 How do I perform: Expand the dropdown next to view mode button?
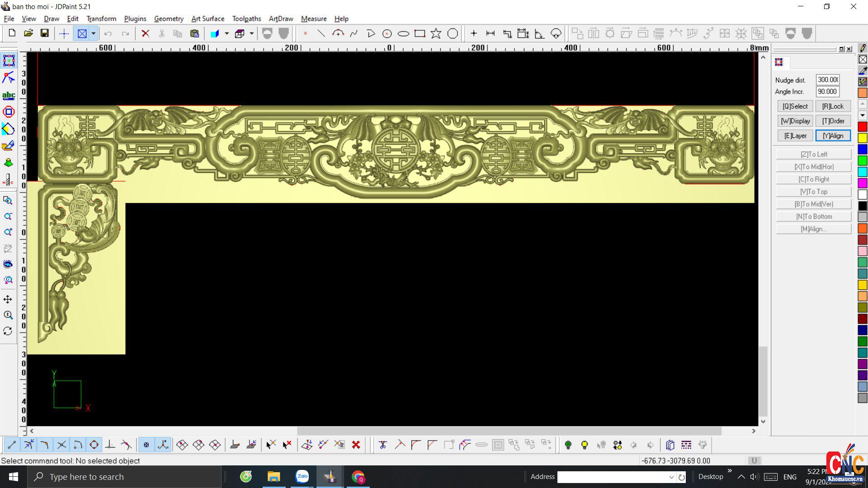coord(94,33)
